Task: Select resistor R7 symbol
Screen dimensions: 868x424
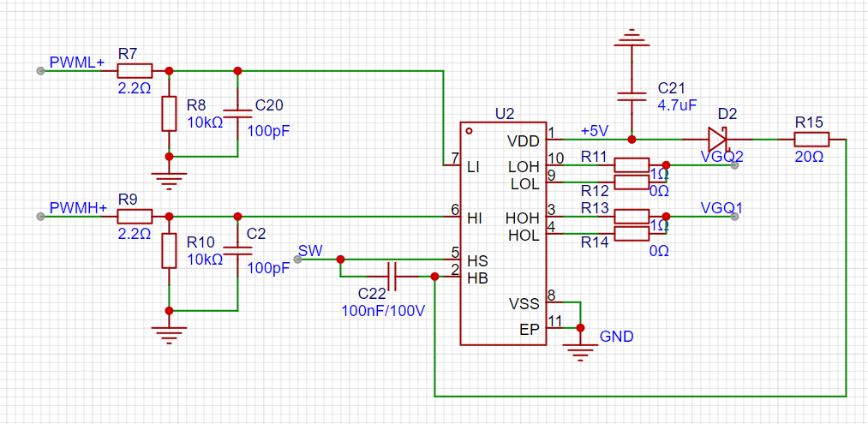Action: coord(135,70)
